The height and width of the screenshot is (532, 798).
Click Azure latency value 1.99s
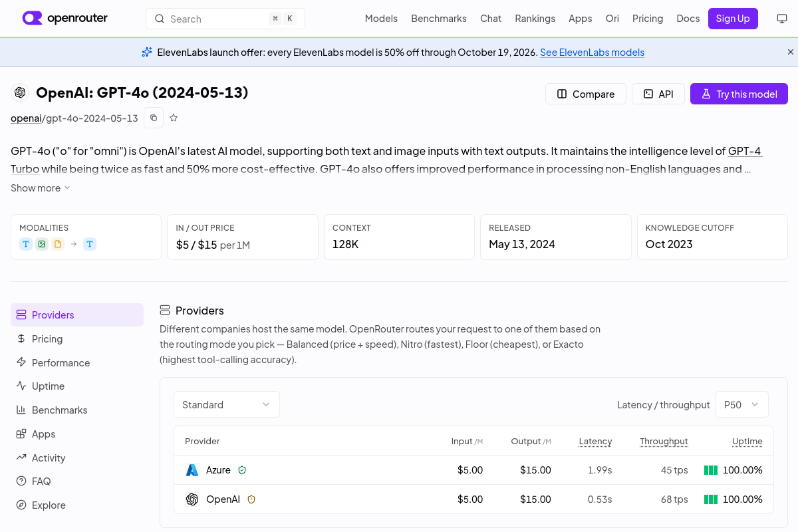pos(600,470)
